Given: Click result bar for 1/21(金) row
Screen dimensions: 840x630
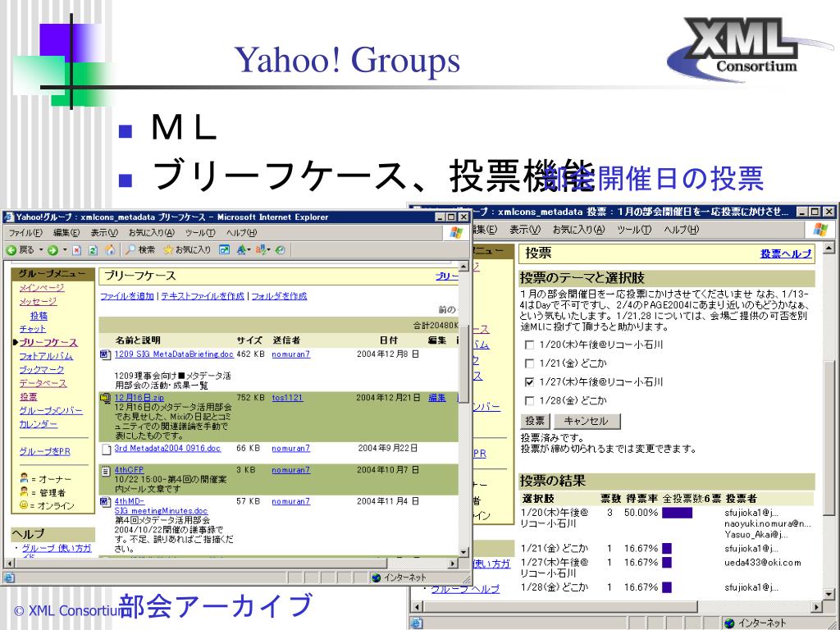Looking at the screenshot, I should click(667, 549).
